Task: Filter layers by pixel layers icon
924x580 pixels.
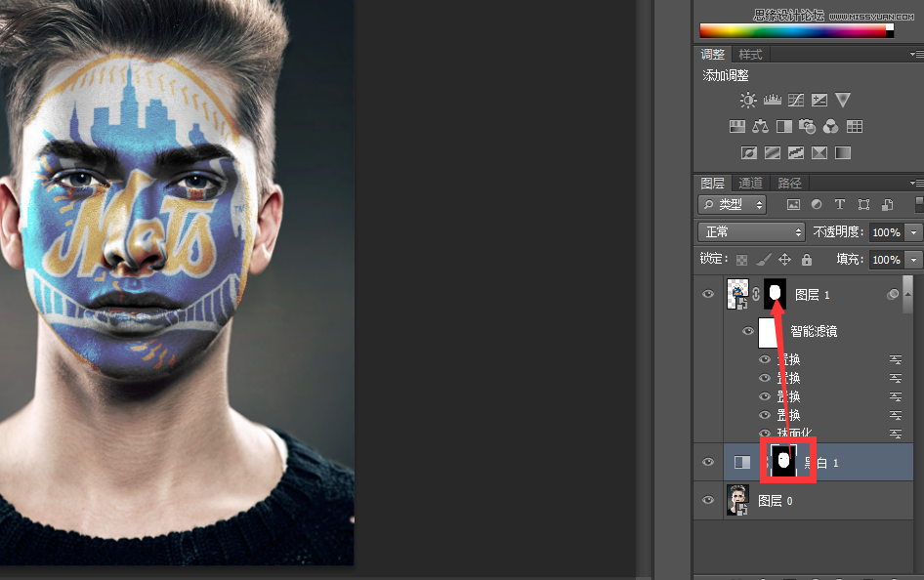Action: 794,204
